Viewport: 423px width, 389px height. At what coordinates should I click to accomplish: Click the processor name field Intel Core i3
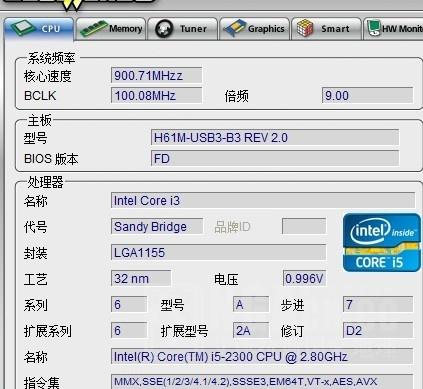pos(263,200)
